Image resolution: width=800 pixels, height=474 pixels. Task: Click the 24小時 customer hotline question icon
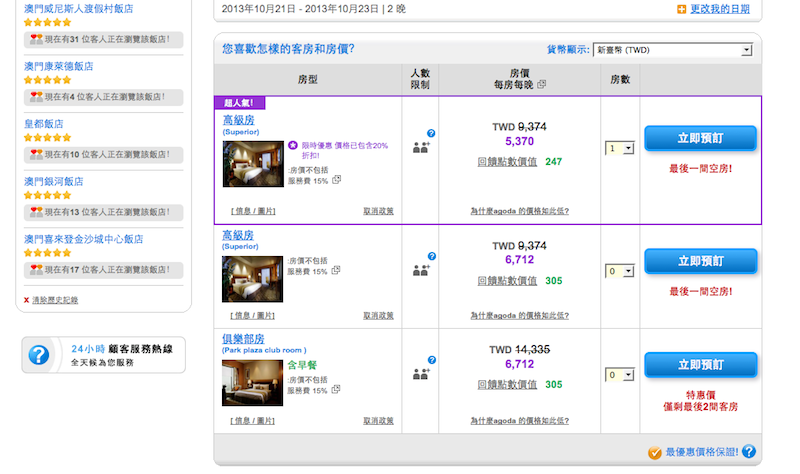click(x=39, y=355)
